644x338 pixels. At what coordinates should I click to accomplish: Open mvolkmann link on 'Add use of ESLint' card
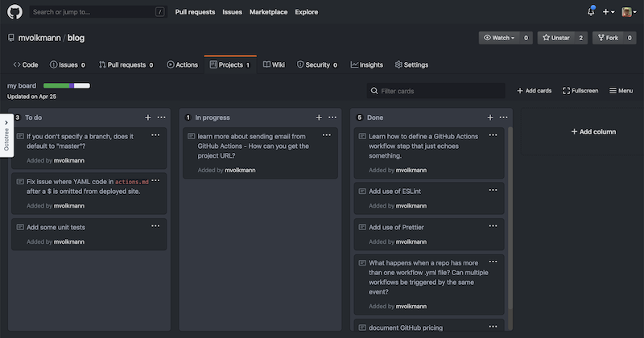pos(411,206)
